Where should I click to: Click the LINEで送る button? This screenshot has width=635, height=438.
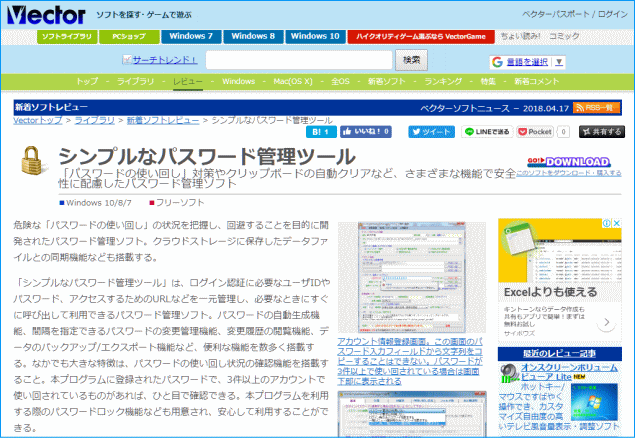coord(487,132)
